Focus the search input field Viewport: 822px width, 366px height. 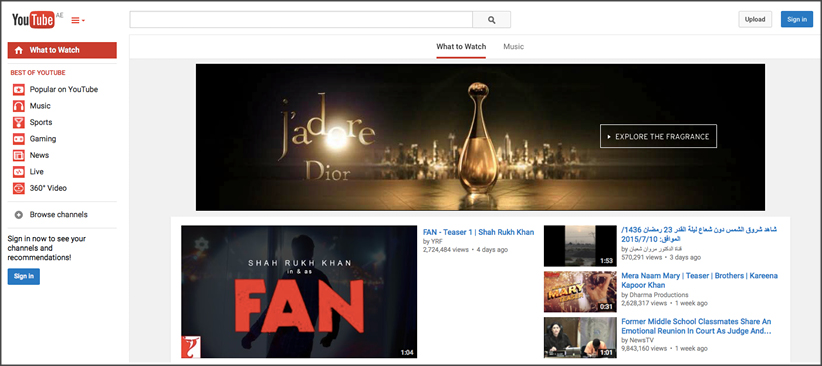tap(301, 20)
